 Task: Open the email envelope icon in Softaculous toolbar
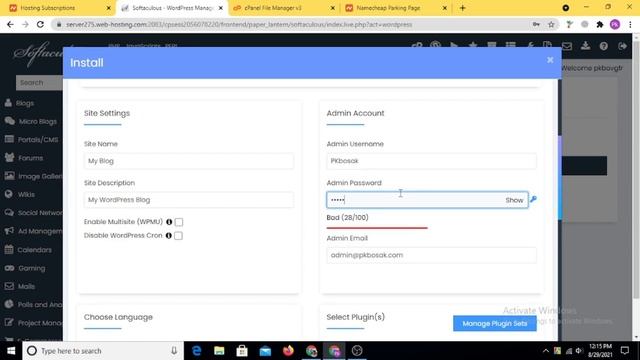(x=567, y=46)
